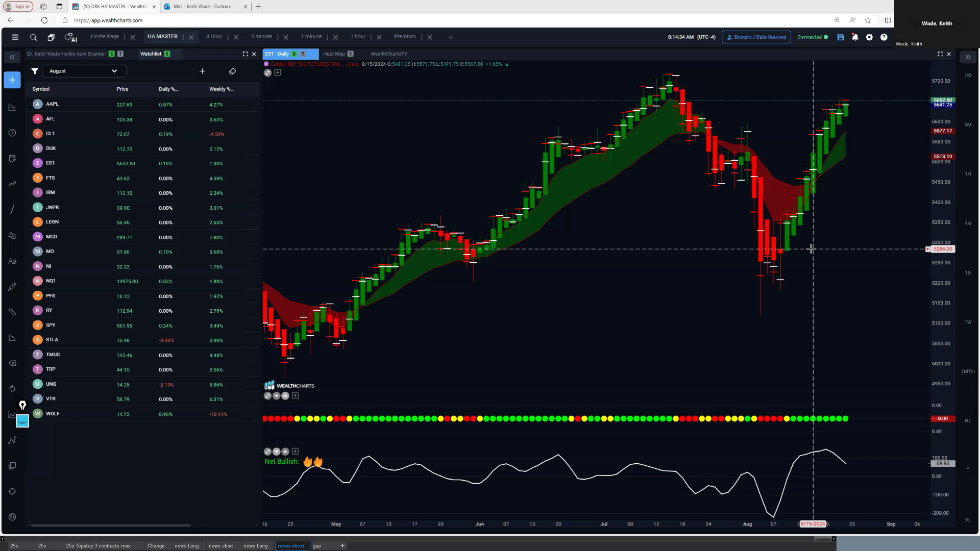Add a symbol with watchlist plus icon
The width and height of the screenshot is (980, 551).
pos(202,71)
